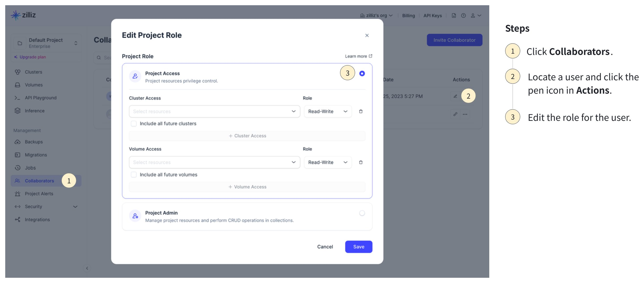The image size is (644, 283).
Task: Select the Project Admin radio button
Action: 362,213
